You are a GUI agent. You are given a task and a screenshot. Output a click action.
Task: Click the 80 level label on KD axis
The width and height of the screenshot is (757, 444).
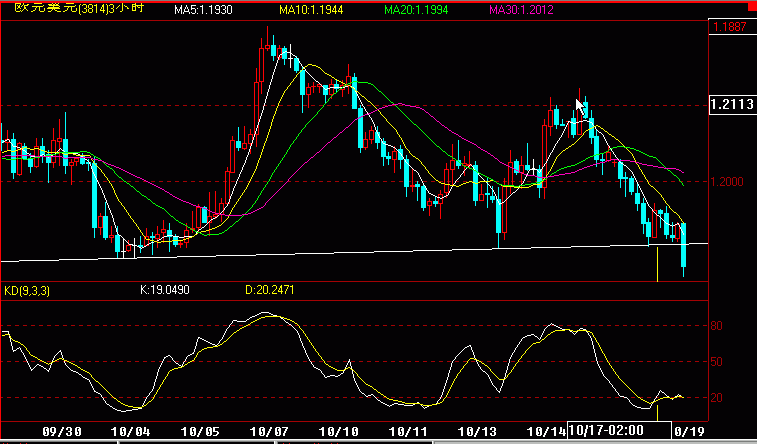(x=716, y=326)
